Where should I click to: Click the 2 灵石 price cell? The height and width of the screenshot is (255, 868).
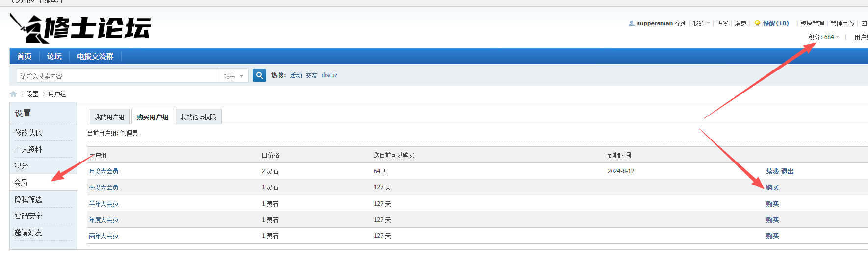pyautogui.click(x=270, y=171)
